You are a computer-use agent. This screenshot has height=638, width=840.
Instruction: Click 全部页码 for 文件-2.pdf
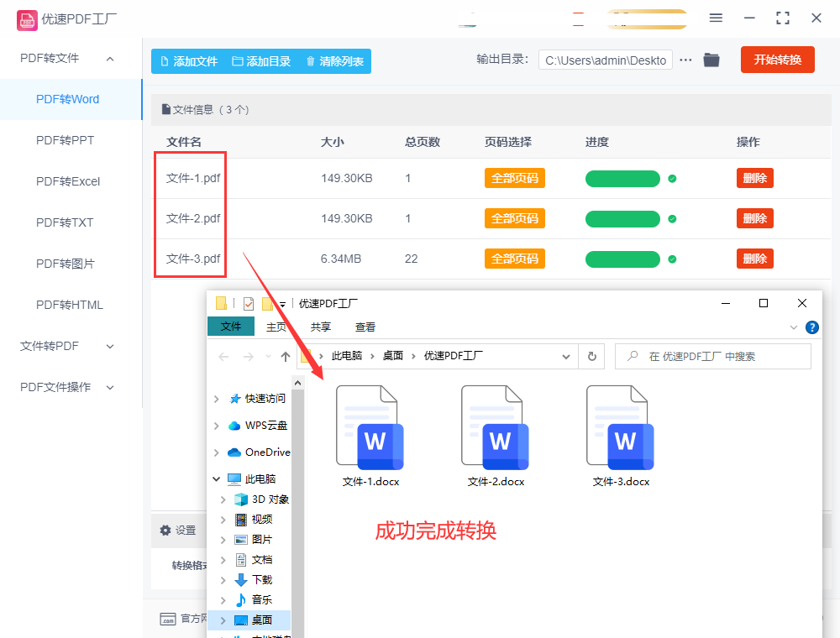coord(514,218)
